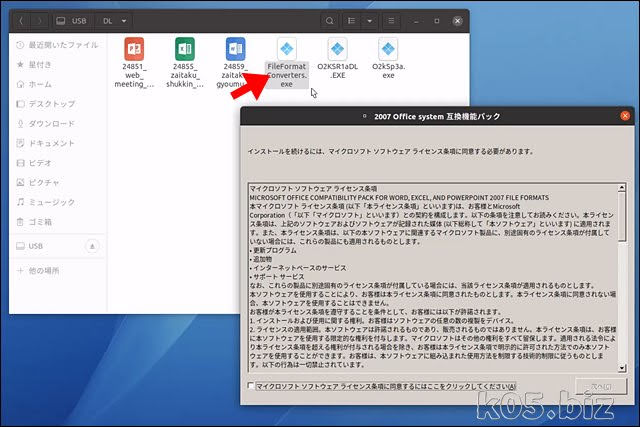Click the license scrollbar thumb
This screenshot has width=640, height=427.
tap(622, 217)
